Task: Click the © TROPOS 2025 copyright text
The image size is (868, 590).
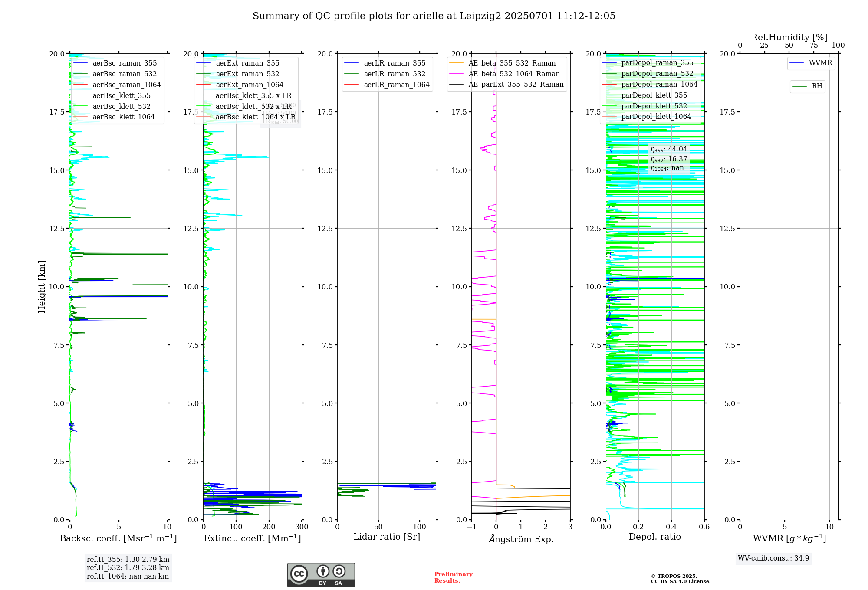Action: click(x=674, y=576)
